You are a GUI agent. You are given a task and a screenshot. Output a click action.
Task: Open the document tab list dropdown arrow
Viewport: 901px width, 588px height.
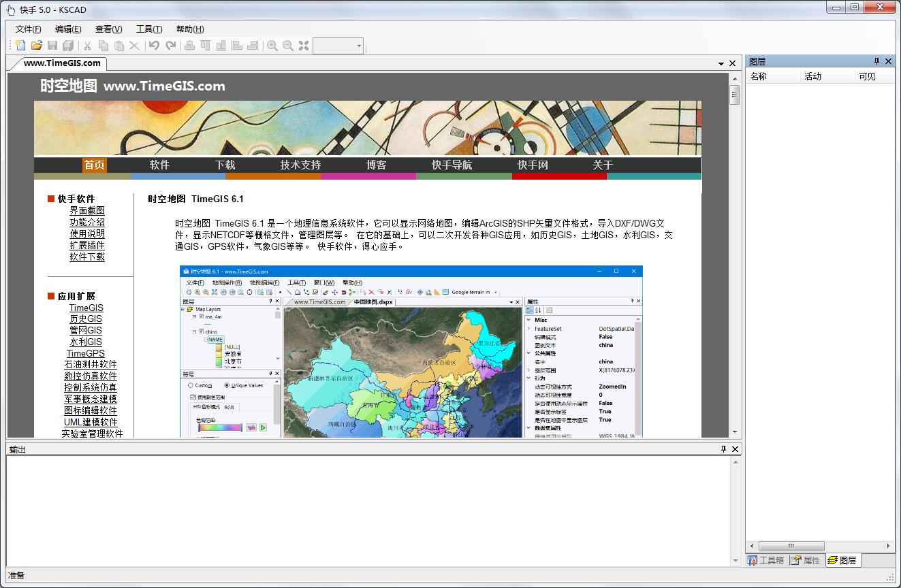pyautogui.click(x=721, y=63)
